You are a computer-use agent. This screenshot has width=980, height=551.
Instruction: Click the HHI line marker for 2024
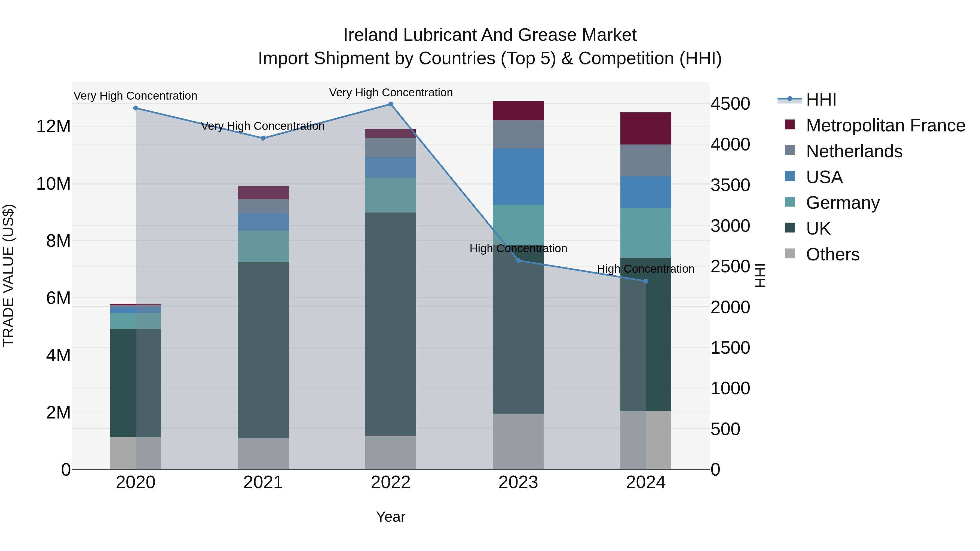(646, 281)
